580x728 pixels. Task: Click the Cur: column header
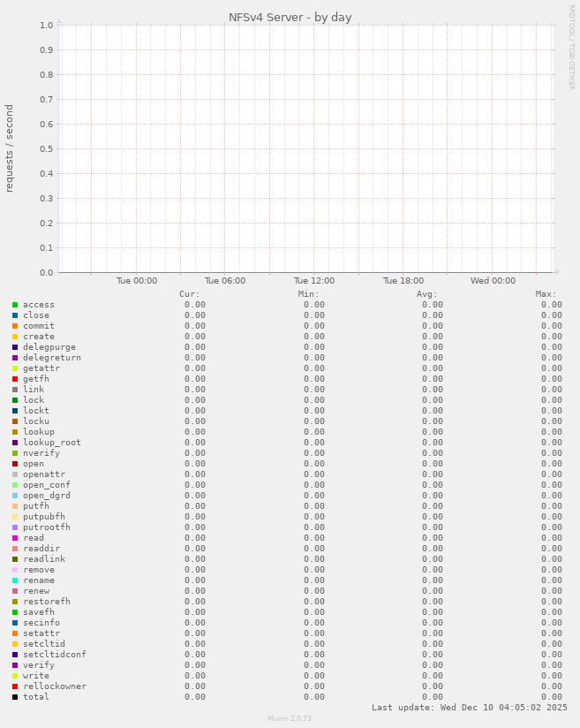(x=190, y=294)
